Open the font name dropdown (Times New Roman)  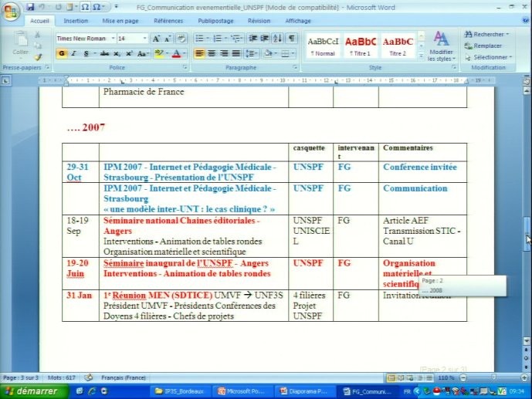pos(113,39)
